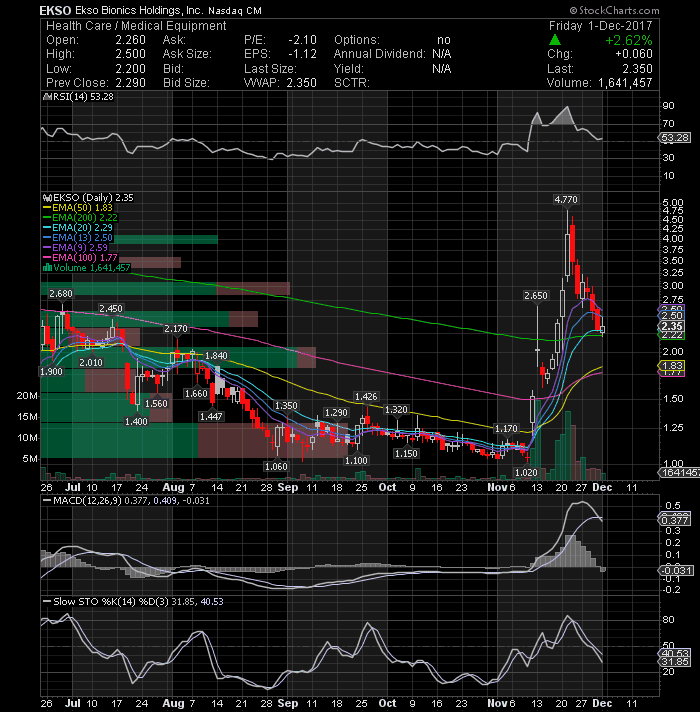Click the Nov date label on main chart axis

(x=497, y=487)
